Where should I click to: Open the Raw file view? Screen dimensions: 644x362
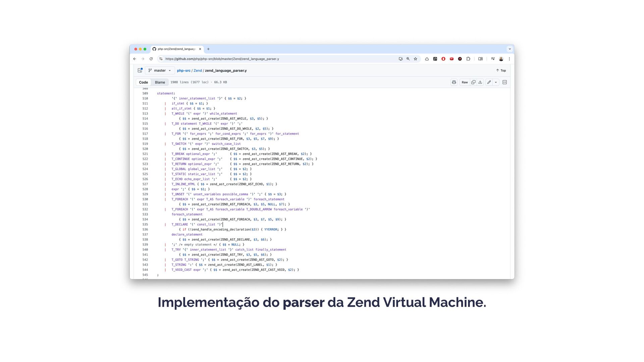click(x=465, y=82)
